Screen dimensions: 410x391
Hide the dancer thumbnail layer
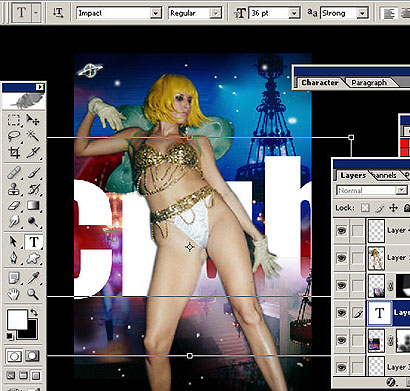click(341, 258)
